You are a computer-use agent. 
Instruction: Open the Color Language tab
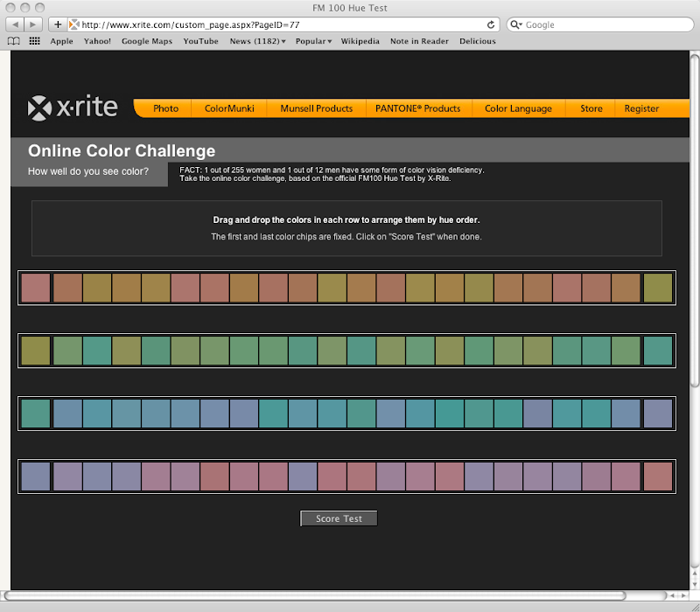coord(518,108)
